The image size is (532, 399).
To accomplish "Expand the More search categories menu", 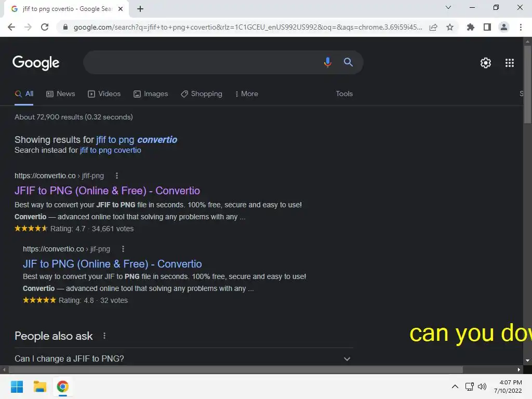I will tap(247, 94).
